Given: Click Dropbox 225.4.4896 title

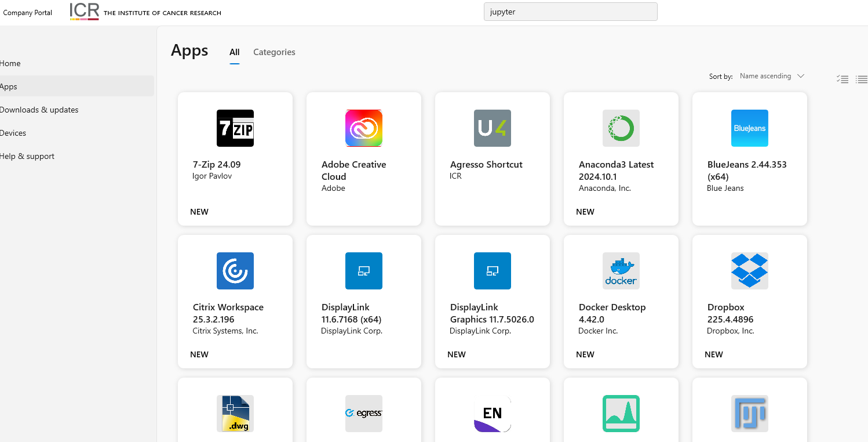Looking at the screenshot, I should point(730,313).
